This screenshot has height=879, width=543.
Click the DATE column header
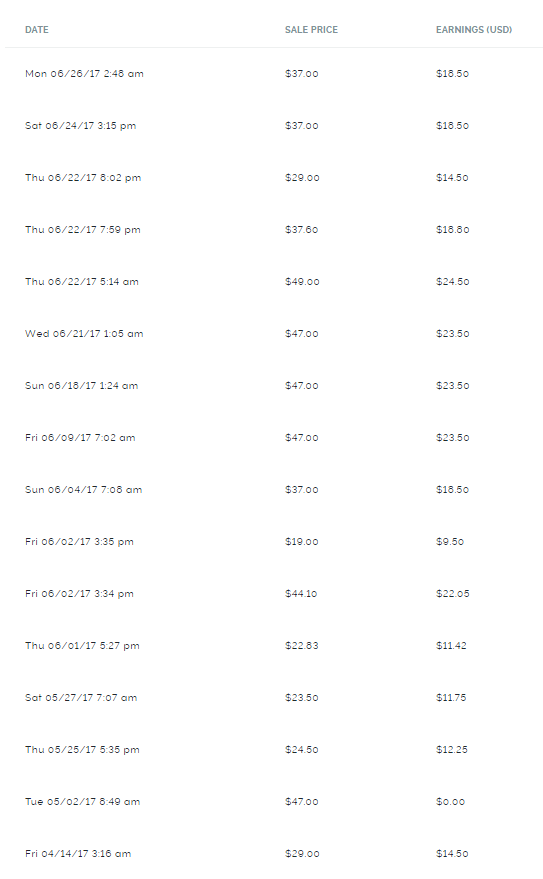[x=36, y=30]
